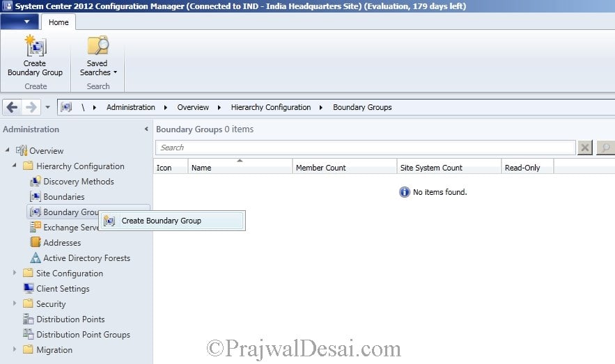Open the Saved Searches ribbon icon
Screen dimensions: 615x364
98,46
